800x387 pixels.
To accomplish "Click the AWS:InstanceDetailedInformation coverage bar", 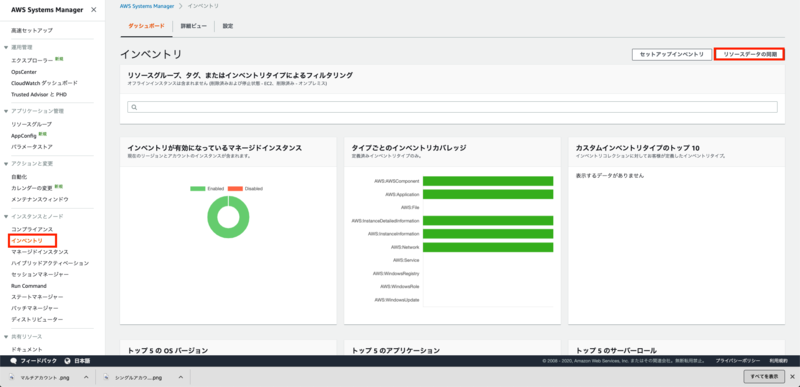I will click(x=488, y=221).
